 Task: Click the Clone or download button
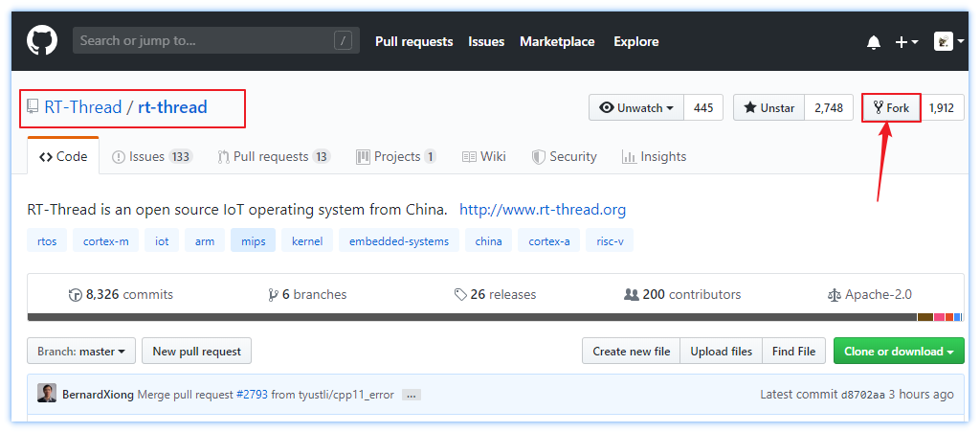coord(898,352)
